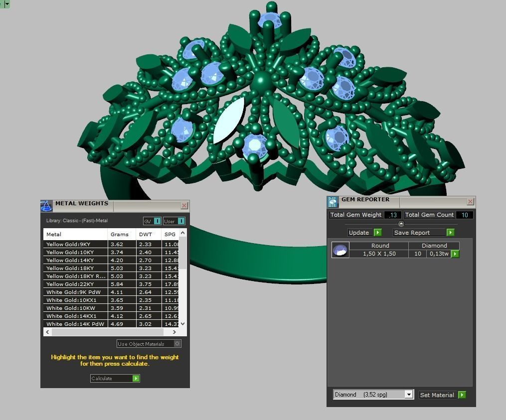Click the horizontal scroll right arrow

[x=174, y=332]
